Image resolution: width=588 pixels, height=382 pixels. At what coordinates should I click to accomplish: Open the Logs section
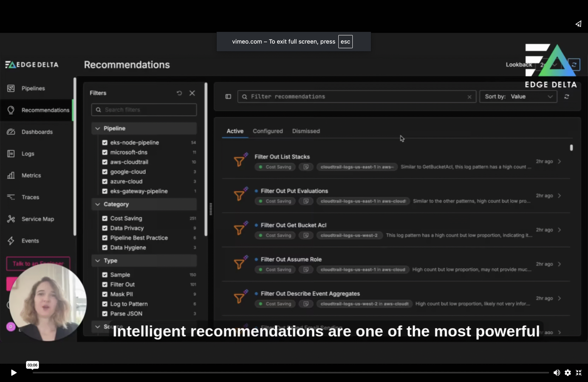click(11, 153)
